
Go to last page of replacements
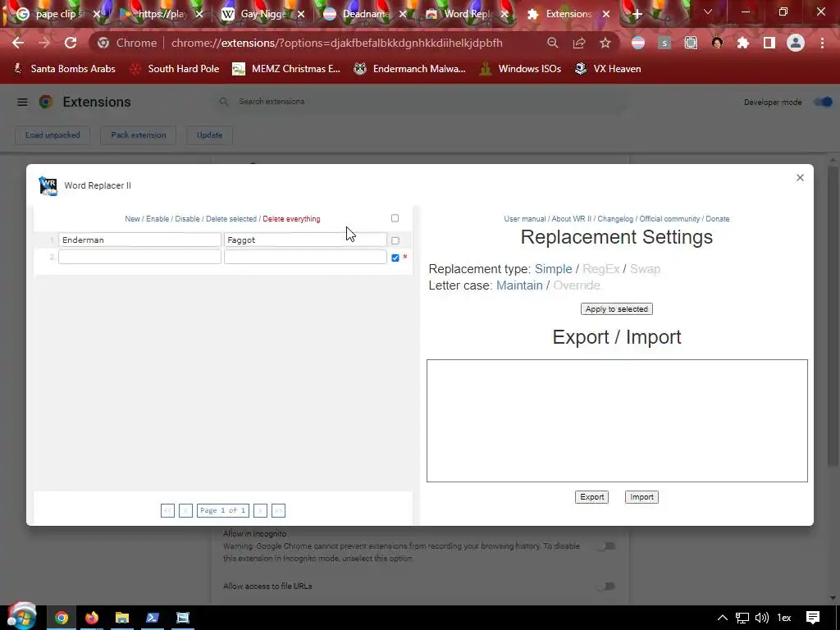[x=278, y=510]
